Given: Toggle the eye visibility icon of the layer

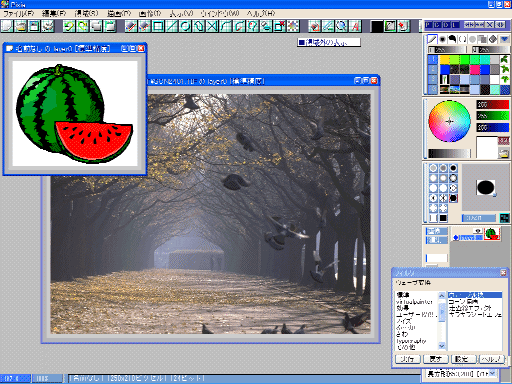Looking at the screenshot, I should (478, 231).
